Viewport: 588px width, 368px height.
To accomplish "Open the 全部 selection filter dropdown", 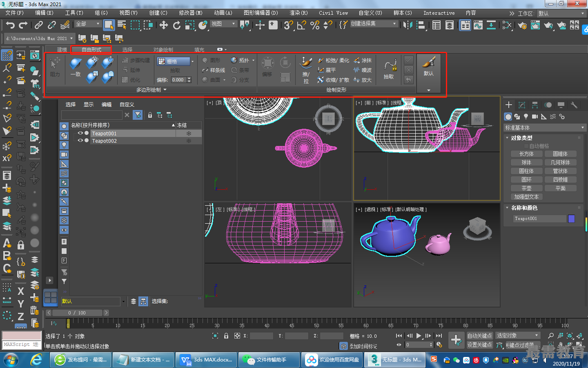I will [x=88, y=24].
